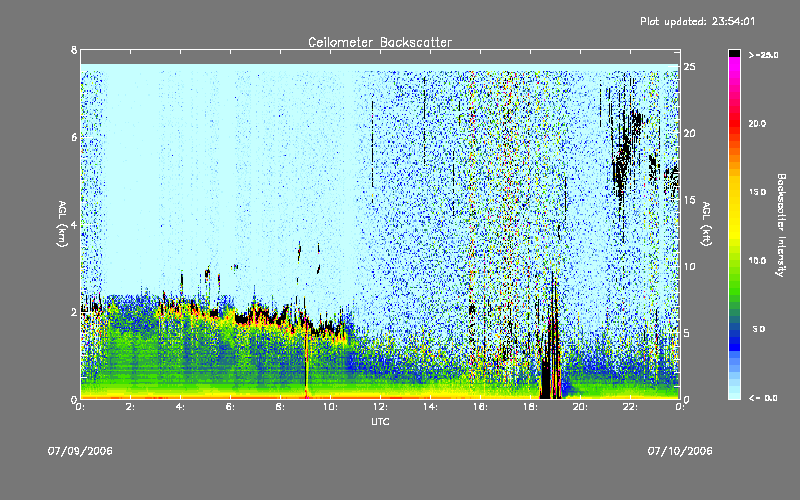
Task: Click the "Plot updated: 23:54:01" timestamp
Action: click(x=697, y=21)
